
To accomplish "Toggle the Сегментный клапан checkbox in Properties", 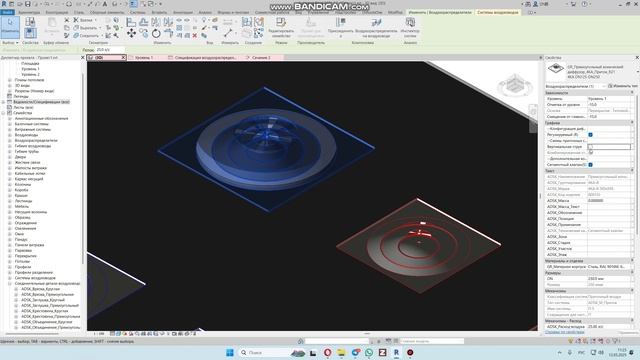I will click(x=590, y=164).
